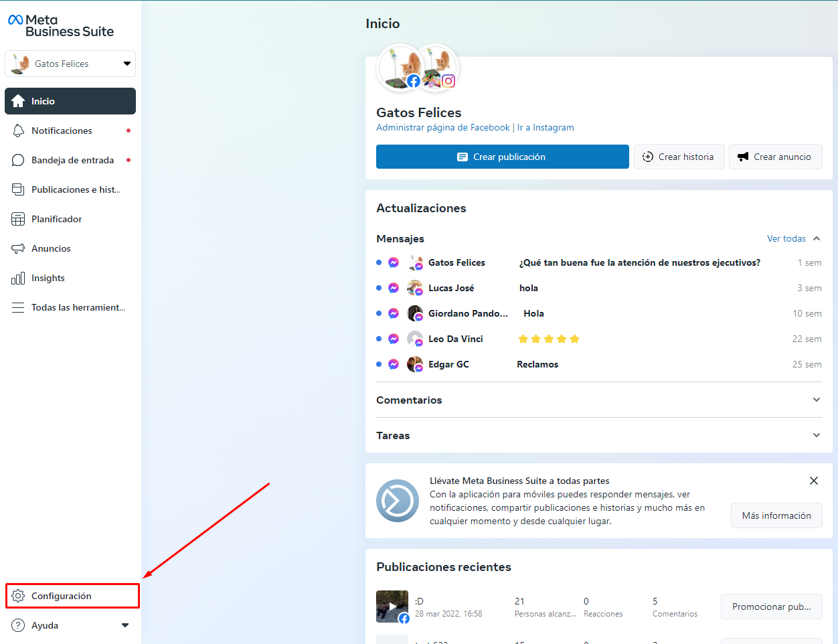Image resolution: width=838 pixels, height=644 pixels.
Task: Open the :D recent post video thumbnail
Action: point(392,607)
